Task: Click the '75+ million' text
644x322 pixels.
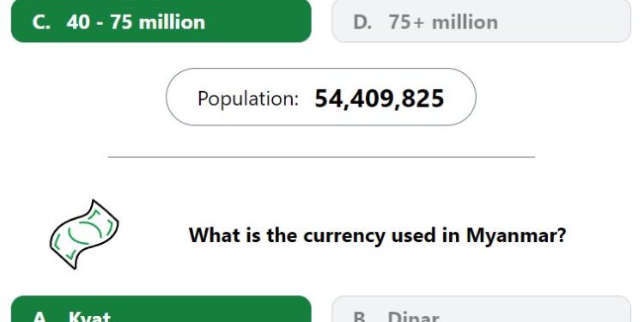Action: pos(443,22)
